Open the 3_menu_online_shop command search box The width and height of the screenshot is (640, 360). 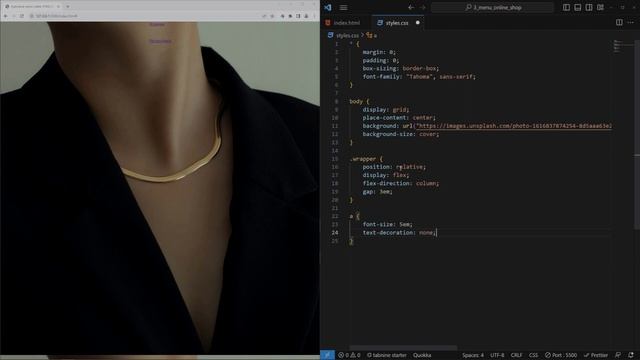click(492, 7)
